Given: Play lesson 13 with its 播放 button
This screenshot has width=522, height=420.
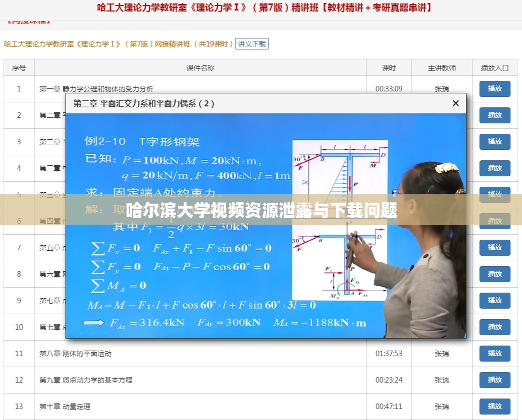Looking at the screenshot, I should 494,407.
